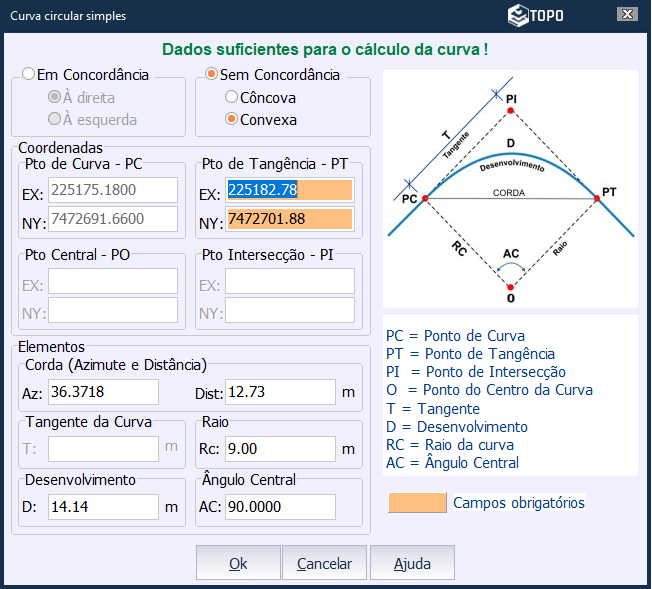652x589 pixels.
Task: Click the PC point EX coordinate field
Action: click(x=112, y=191)
